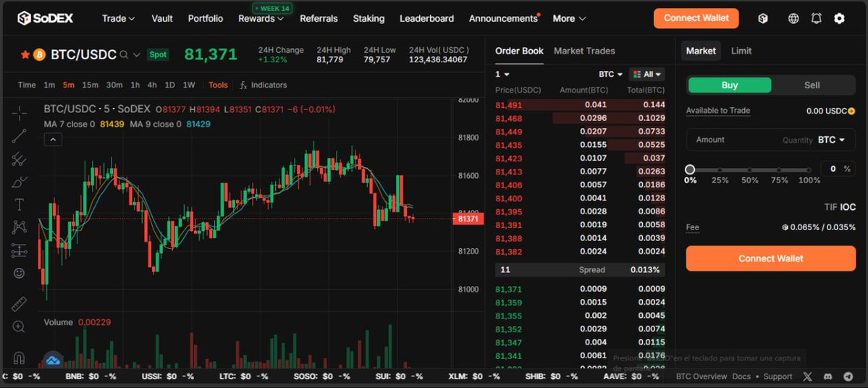The image size is (868, 388).
Task: Switch to the Market order tab
Action: pos(701,51)
